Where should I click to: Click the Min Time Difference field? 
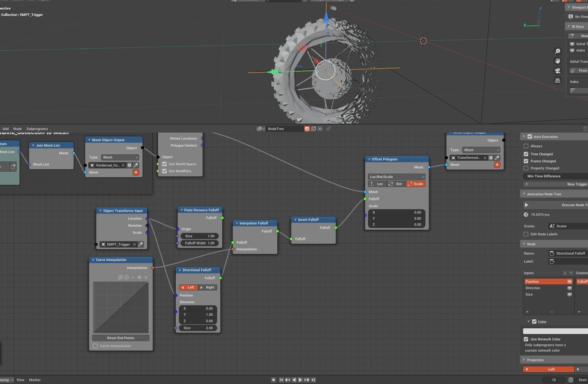[555, 176]
